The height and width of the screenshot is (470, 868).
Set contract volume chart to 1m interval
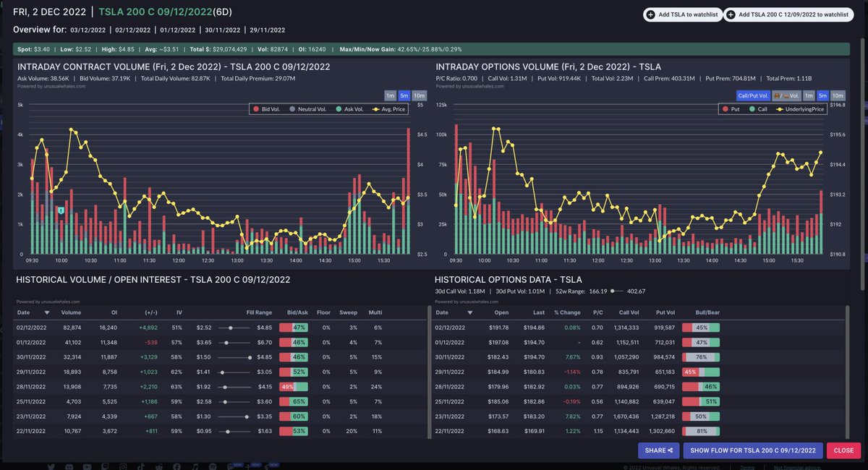(x=390, y=95)
